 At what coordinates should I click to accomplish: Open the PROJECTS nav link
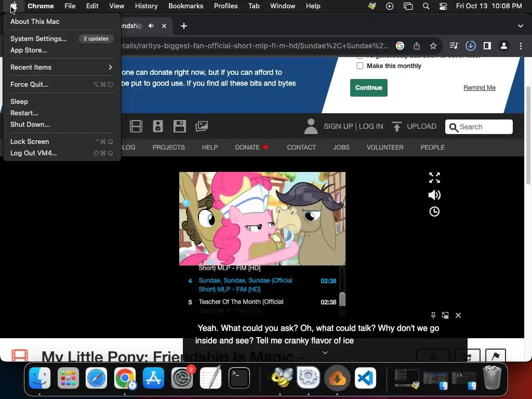[169, 147]
